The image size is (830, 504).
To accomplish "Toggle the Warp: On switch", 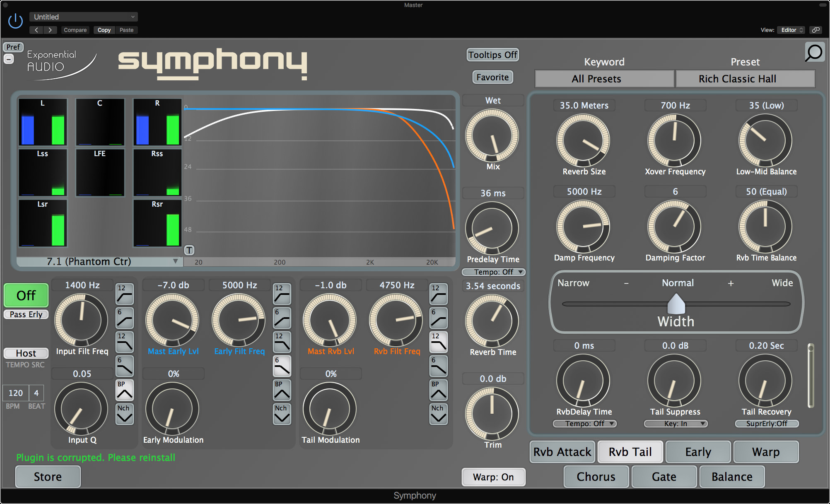I will tap(493, 477).
